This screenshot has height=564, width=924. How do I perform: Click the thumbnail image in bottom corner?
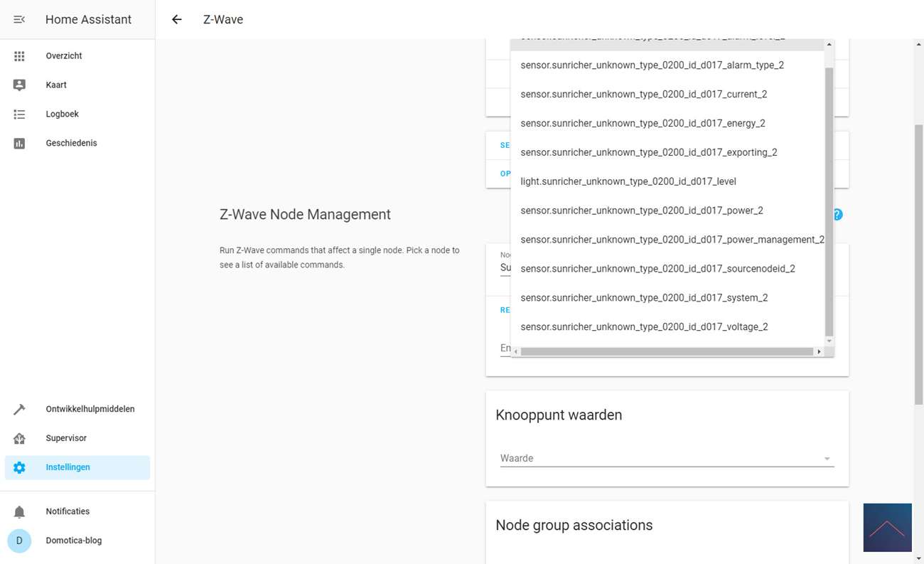(x=887, y=527)
